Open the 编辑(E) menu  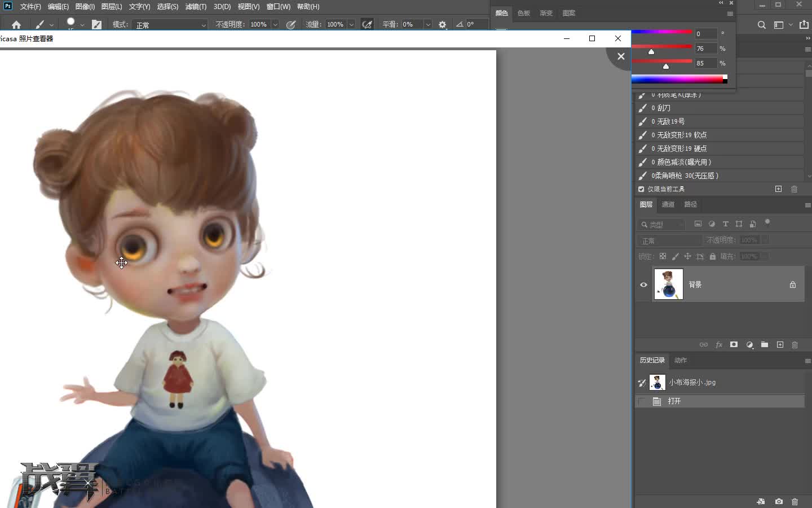click(58, 7)
